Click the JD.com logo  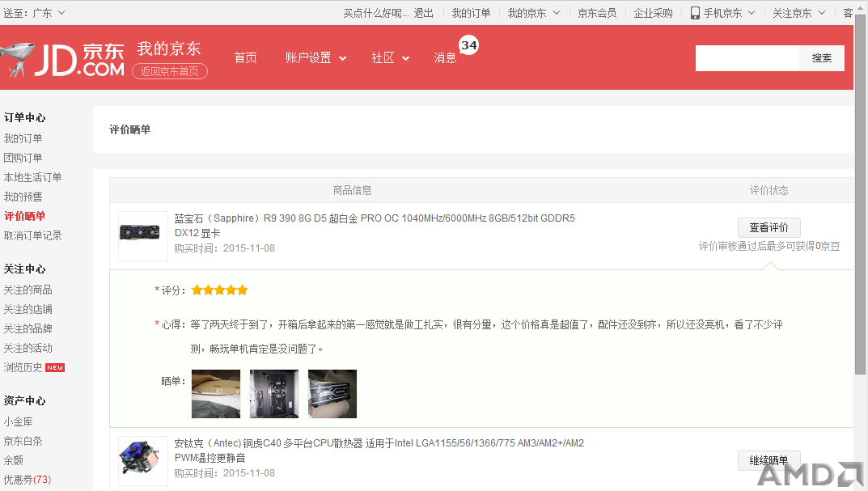click(62, 59)
